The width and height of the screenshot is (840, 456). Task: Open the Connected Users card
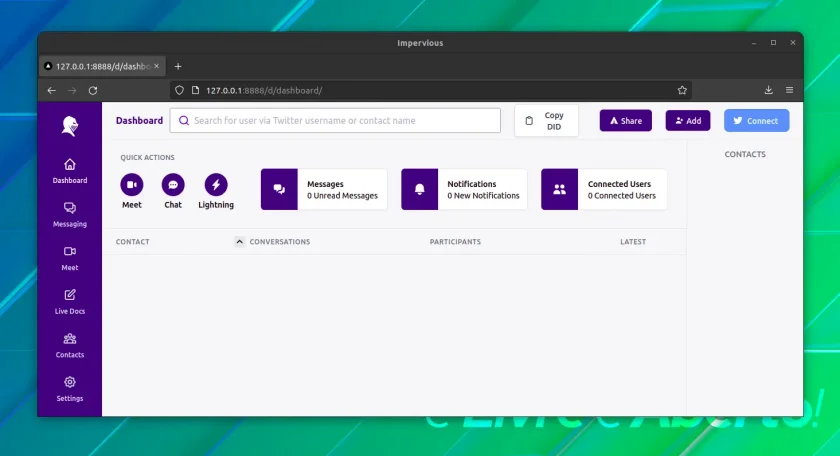tap(604, 189)
